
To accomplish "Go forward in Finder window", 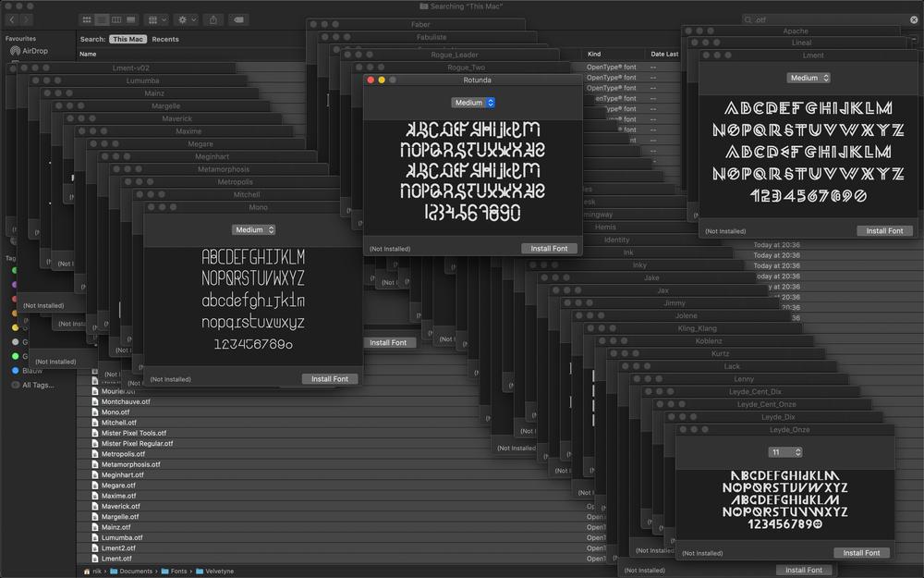I will [26, 20].
